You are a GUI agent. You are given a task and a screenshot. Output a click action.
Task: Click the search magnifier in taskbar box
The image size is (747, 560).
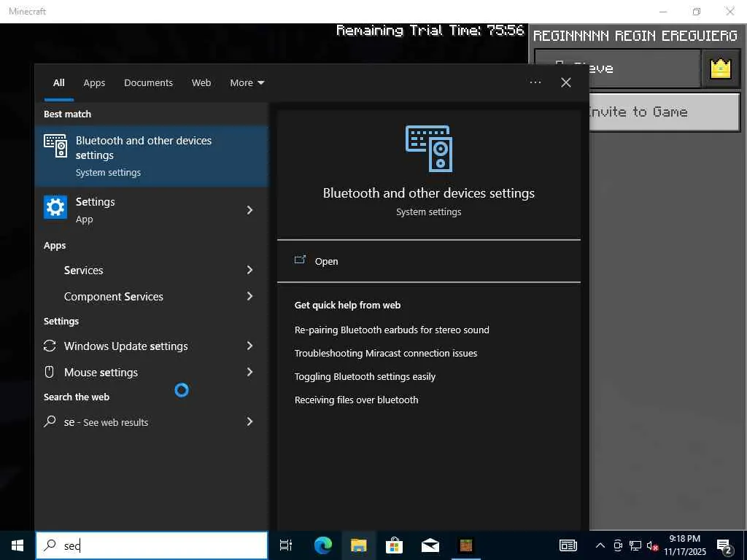50,545
